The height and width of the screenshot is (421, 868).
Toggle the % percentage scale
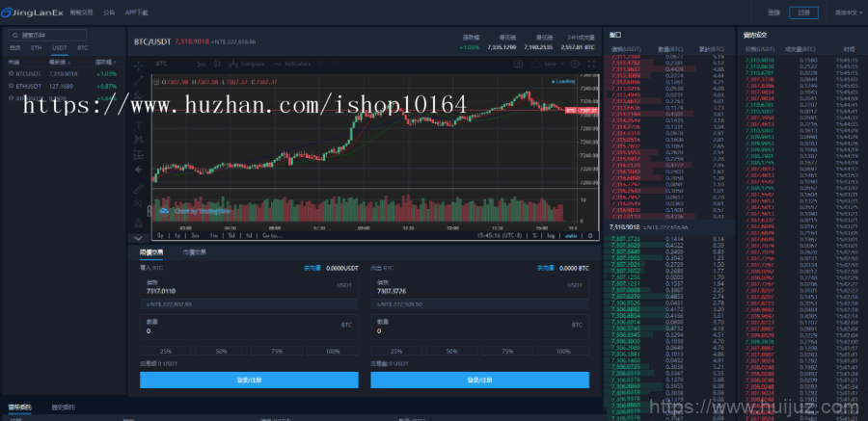point(534,235)
